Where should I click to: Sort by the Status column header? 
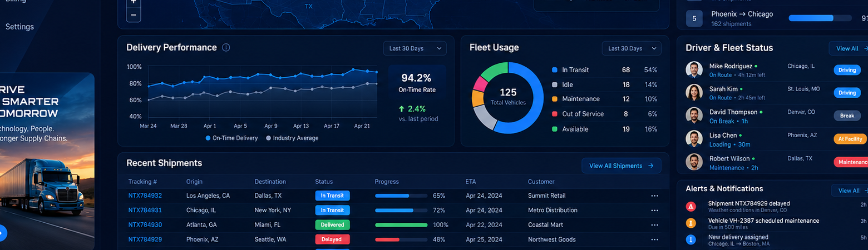(x=324, y=182)
